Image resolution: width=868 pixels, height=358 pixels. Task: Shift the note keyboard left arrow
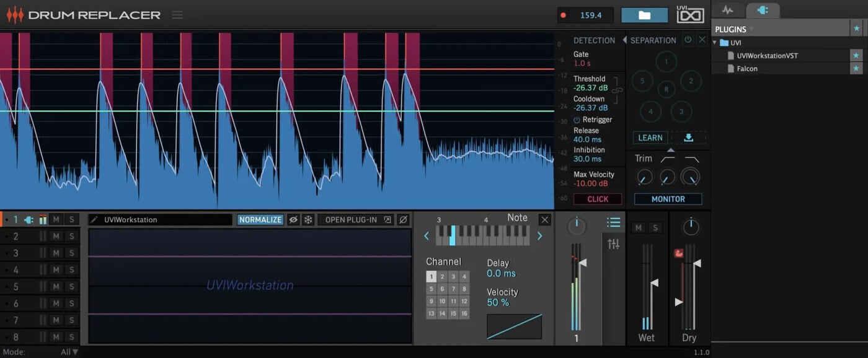[x=427, y=235]
